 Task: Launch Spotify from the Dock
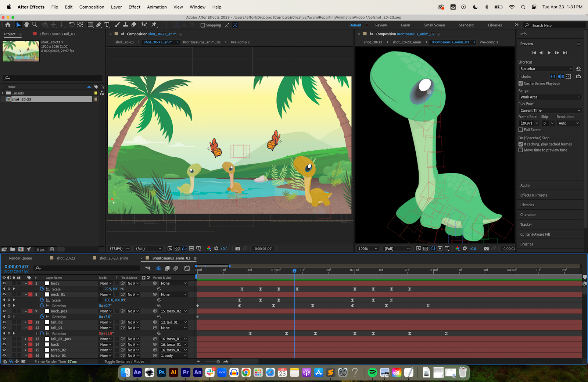372,372
